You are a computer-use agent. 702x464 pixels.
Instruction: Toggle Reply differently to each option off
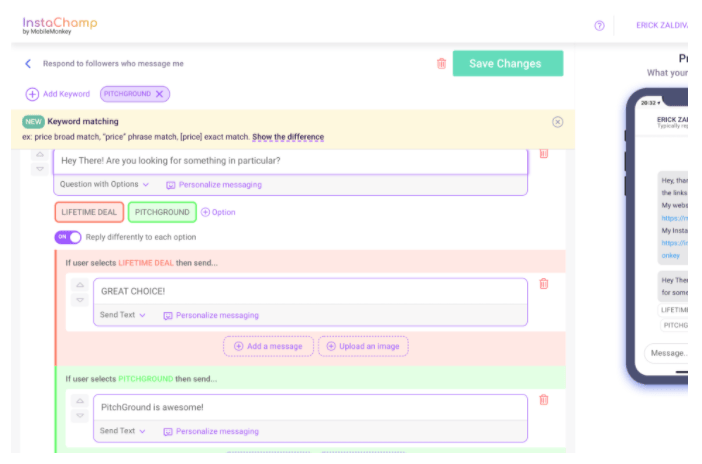tap(68, 237)
